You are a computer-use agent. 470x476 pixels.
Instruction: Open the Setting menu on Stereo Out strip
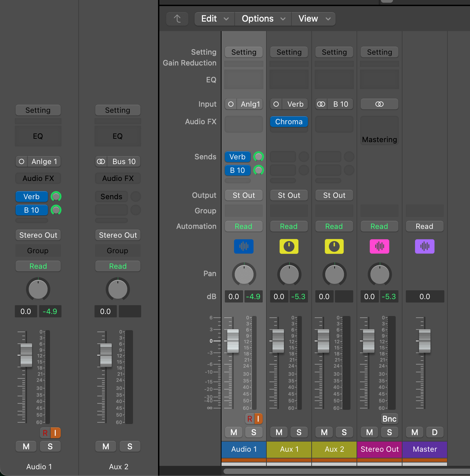pos(380,52)
